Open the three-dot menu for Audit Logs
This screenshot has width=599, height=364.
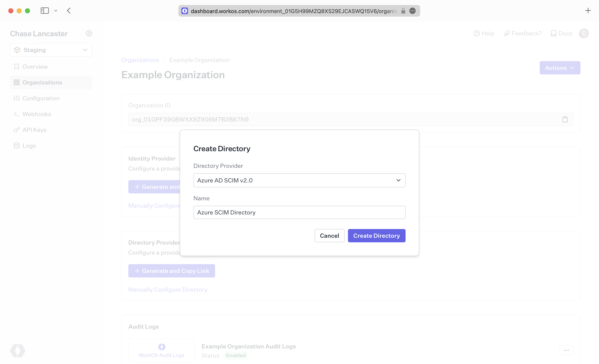(566, 350)
